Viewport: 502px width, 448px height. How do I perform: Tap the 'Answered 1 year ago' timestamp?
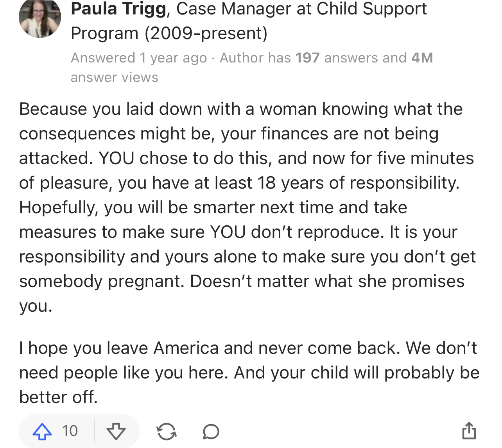point(139,58)
